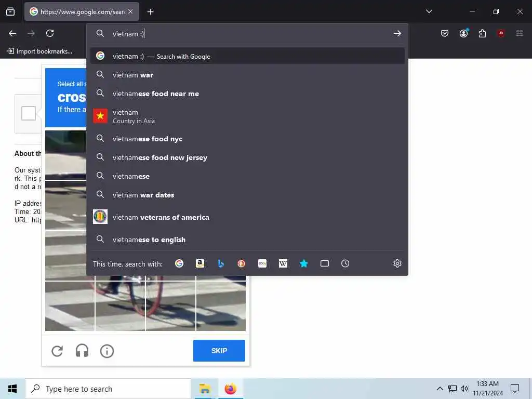Open File Explorer from taskbar
Screen dimensions: 532x399
pyautogui.click(x=205, y=389)
